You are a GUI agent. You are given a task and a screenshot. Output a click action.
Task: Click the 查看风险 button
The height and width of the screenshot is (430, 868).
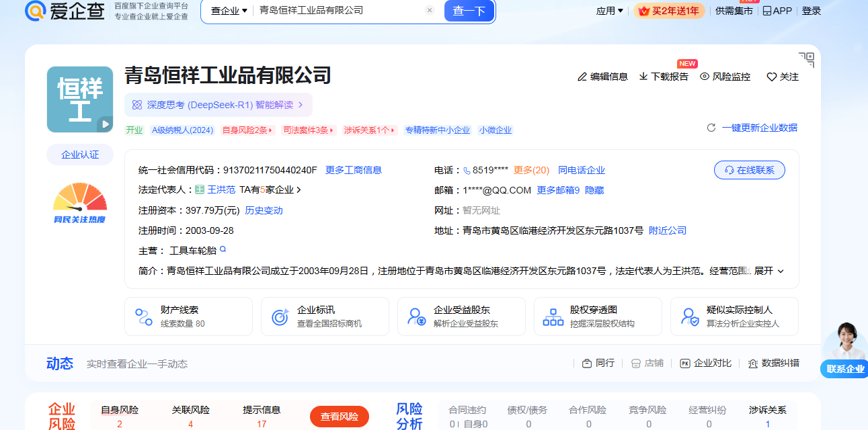(x=340, y=417)
